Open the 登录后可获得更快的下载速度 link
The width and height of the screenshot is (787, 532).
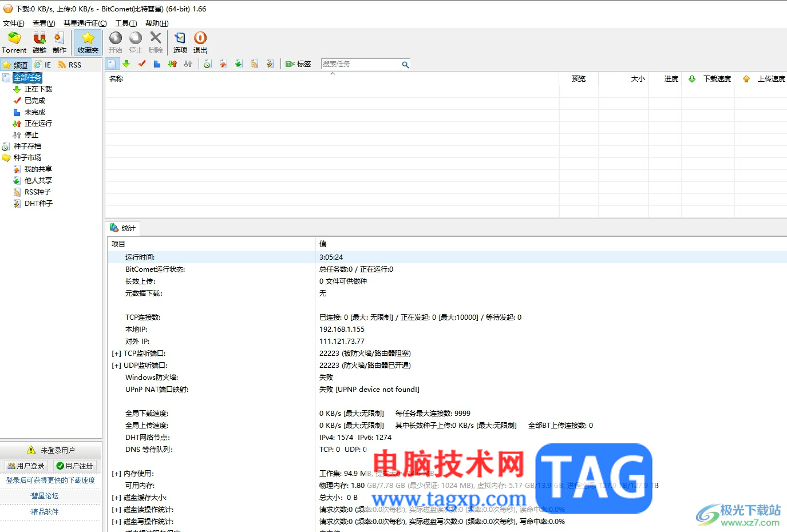[51, 481]
